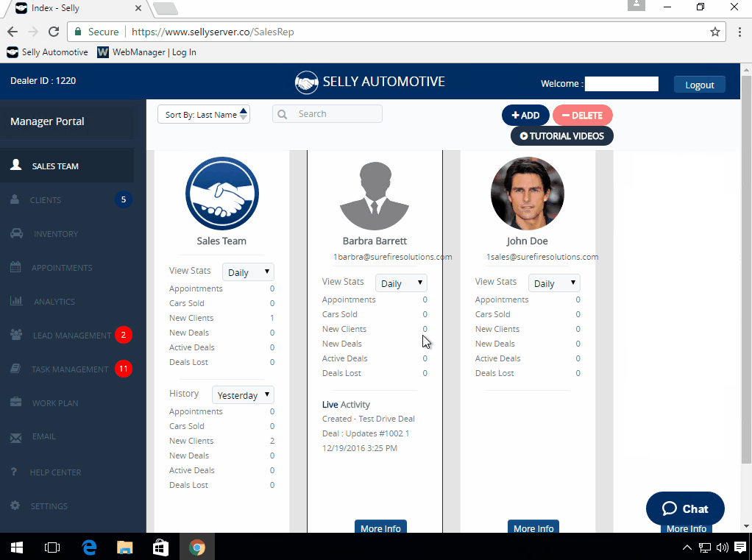Open the Sort By Last Name dropdown
This screenshot has height=560, width=752.
(x=204, y=114)
